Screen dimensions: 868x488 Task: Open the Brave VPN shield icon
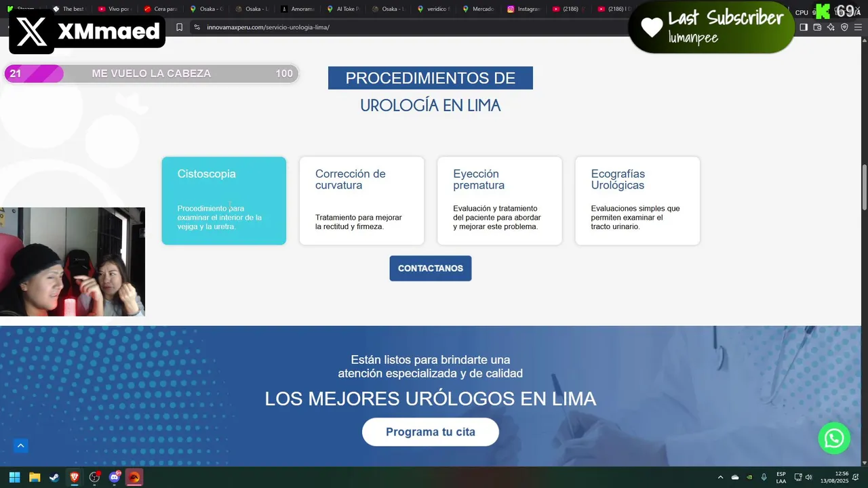point(844,27)
